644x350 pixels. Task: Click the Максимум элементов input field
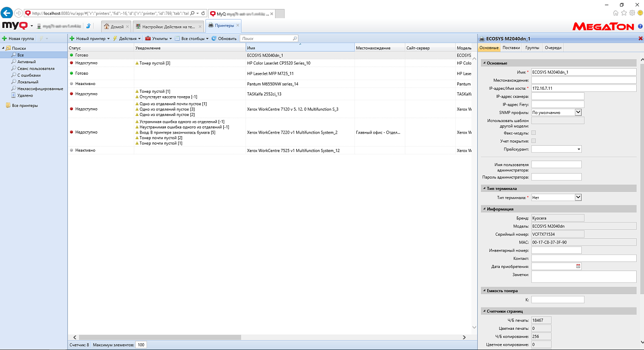[x=141, y=345]
